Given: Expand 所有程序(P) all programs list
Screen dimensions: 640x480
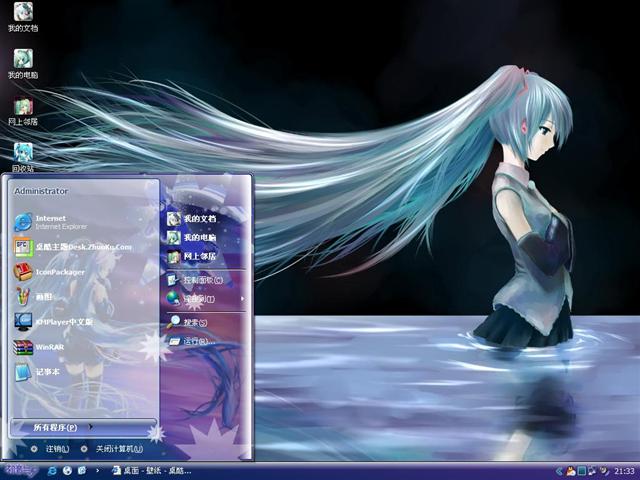Looking at the screenshot, I should pyautogui.click(x=60, y=427).
